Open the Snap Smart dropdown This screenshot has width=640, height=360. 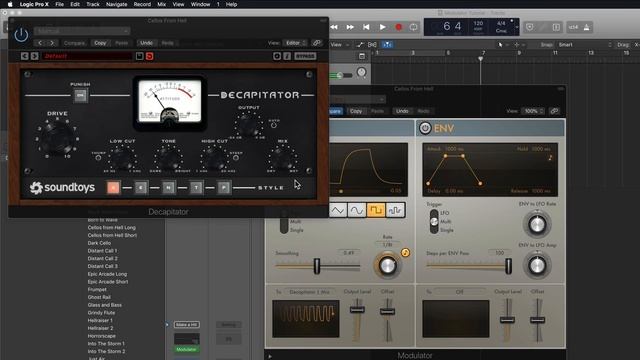(x=584, y=44)
